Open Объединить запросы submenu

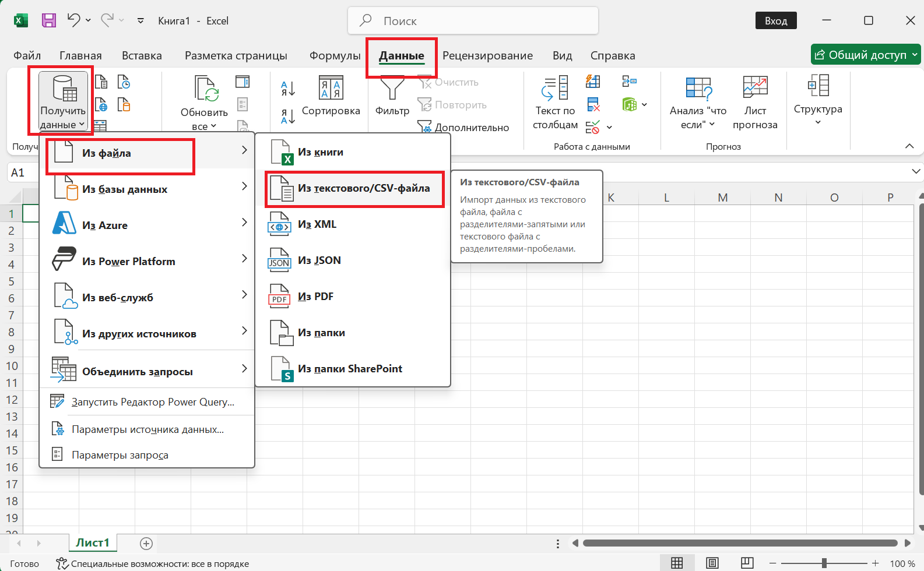pyautogui.click(x=147, y=371)
